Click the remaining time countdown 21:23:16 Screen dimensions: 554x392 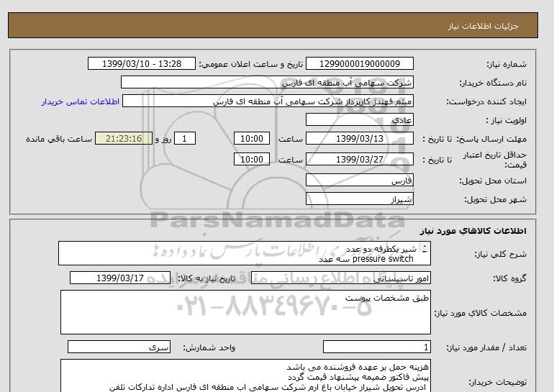124,138
